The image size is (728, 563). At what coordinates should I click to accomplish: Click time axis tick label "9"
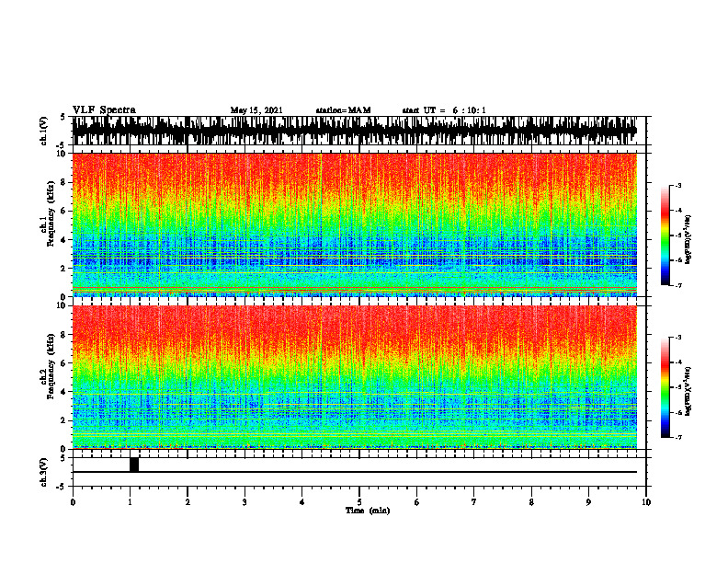click(x=588, y=502)
